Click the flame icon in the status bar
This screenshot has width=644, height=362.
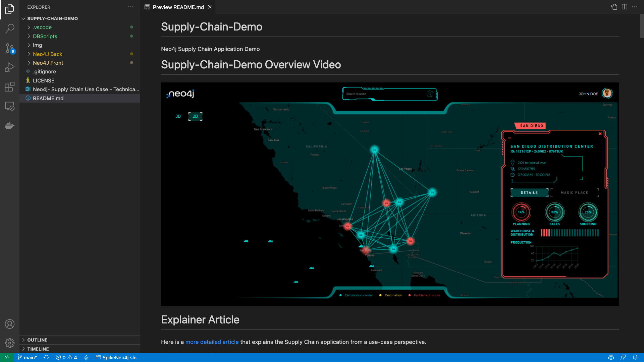(86, 357)
